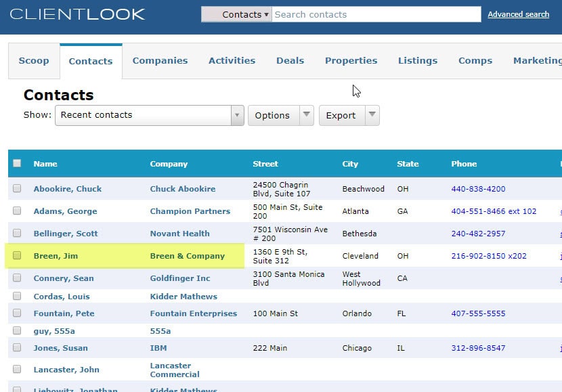The height and width of the screenshot is (392, 562).
Task: Open the Goldfinger Inc company link
Action: pyautogui.click(x=180, y=278)
